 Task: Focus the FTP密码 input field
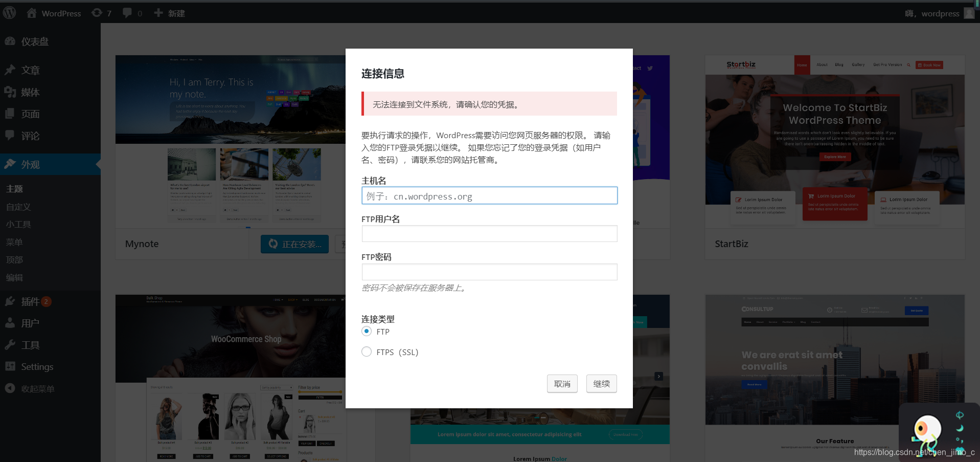[489, 272]
